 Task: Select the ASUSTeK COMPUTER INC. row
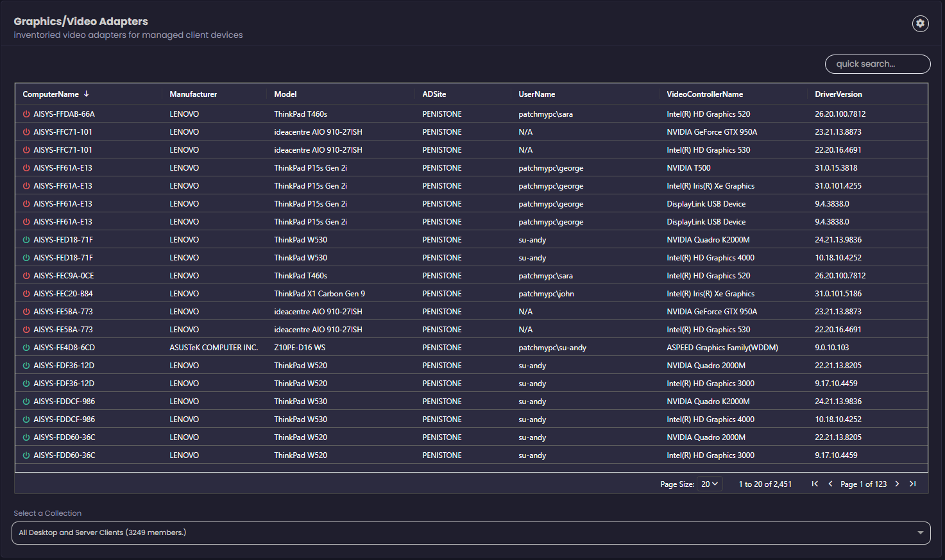click(214, 348)
